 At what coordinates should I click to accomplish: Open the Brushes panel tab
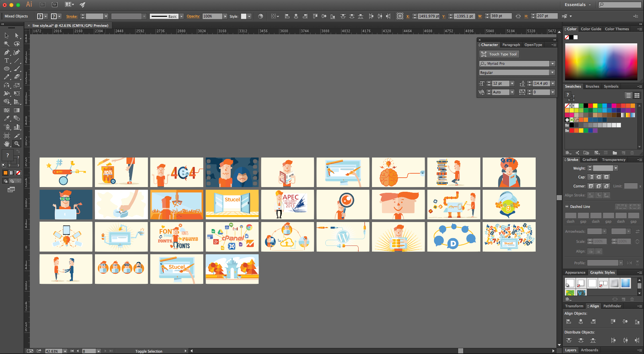[x=592, y=86]
